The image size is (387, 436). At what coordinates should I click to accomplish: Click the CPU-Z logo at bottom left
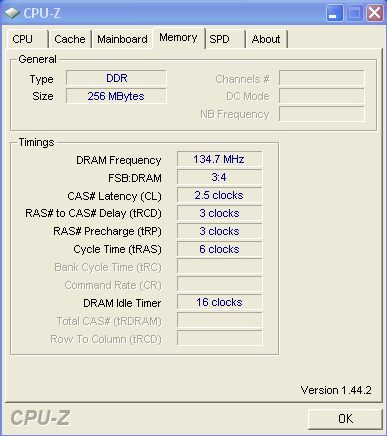[40, 418]
